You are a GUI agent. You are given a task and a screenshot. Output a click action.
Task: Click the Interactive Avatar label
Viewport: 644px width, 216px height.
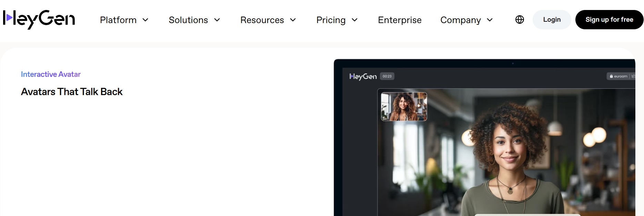[x=51, y=74]
